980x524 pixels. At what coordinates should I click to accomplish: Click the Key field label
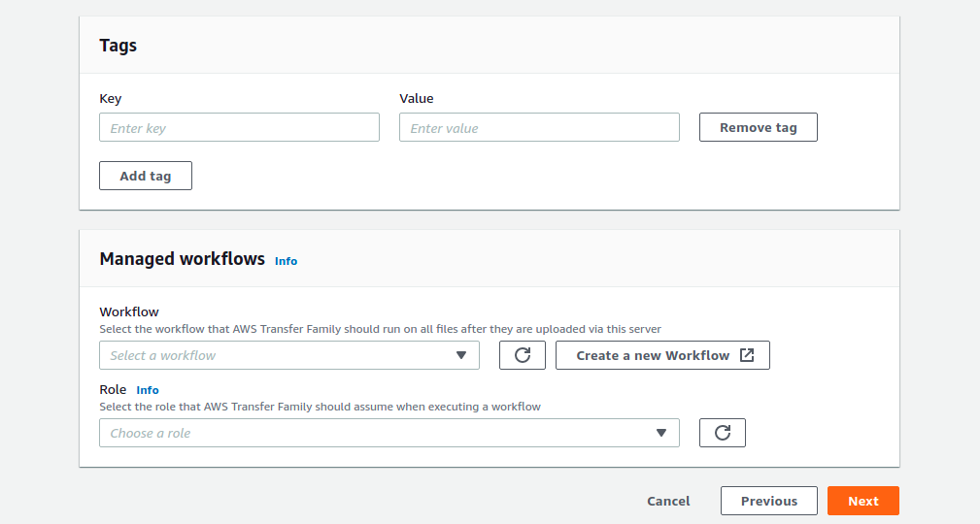111,99
